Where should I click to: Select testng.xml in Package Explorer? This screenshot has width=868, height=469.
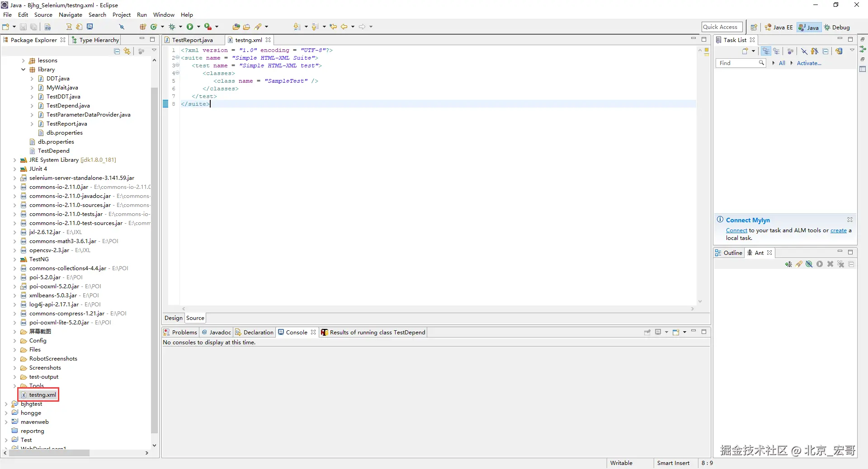pyautogui.click(x=39, y=395)
